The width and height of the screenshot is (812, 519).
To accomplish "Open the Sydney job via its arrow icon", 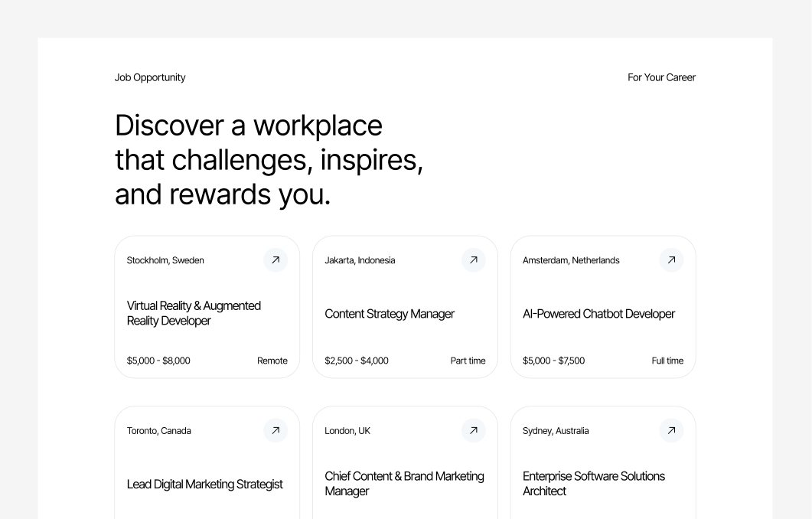I will [671, 430].
